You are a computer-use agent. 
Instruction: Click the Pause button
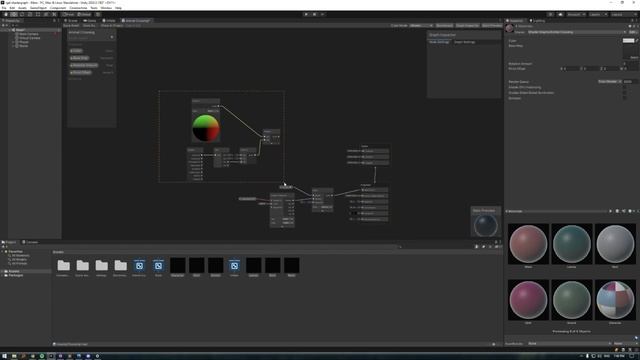pyautogui.click(x=314, y=14)
